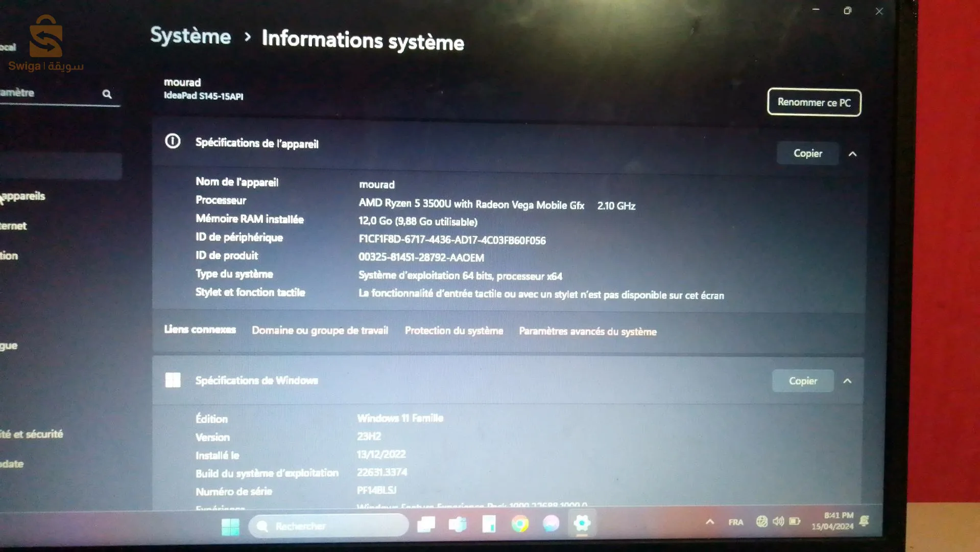The image size is (980, 552).
Task: Collapse the Spécifications de l'appareil section
Action: 852,154
